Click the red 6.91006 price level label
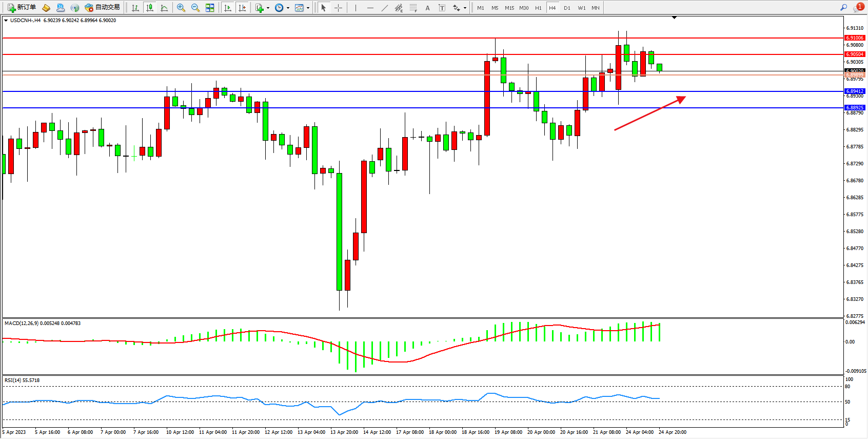 [x=855, y=38]
